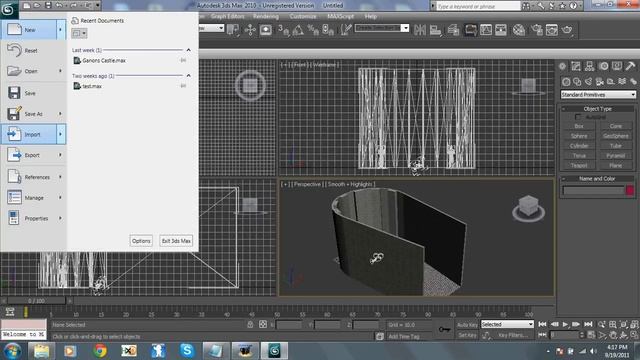This screenshot has height=360, width=640.
Task: Pin the test.max recent document
Action: 183,86
